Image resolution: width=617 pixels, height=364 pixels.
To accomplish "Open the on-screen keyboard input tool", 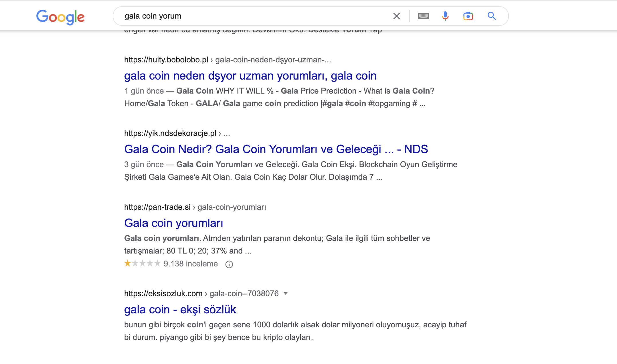I will tap(423, 16).
